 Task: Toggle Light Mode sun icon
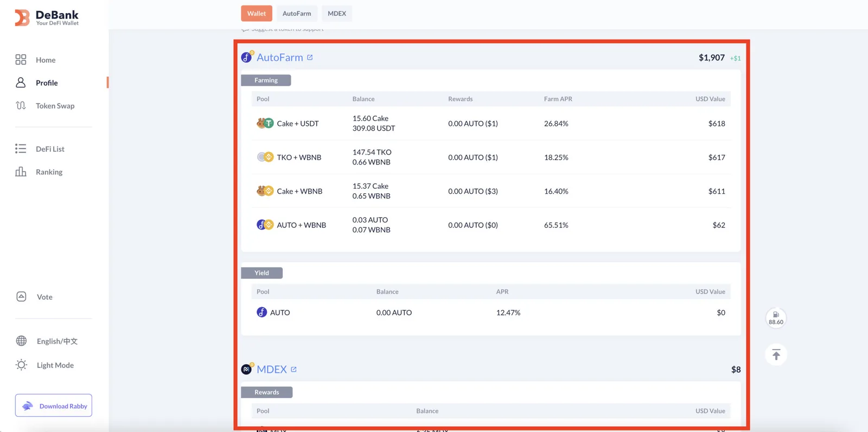[x=21, y=365]
